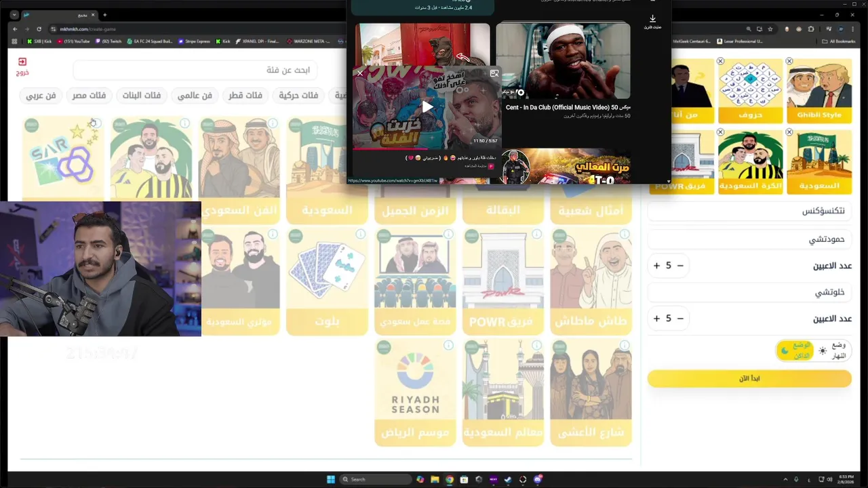Remove the Ghibli Style selected category
The image size is (868, 488).
(x=789, y=62)
